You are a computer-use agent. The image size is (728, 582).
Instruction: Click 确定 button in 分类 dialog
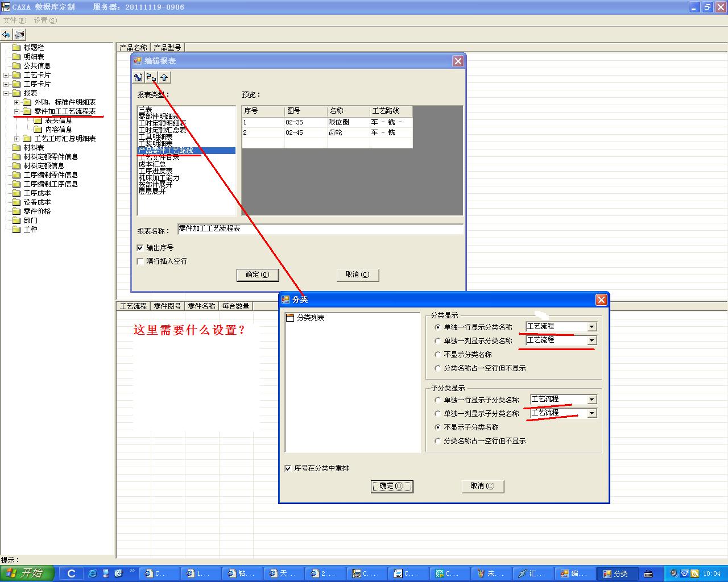pos(391,486)
